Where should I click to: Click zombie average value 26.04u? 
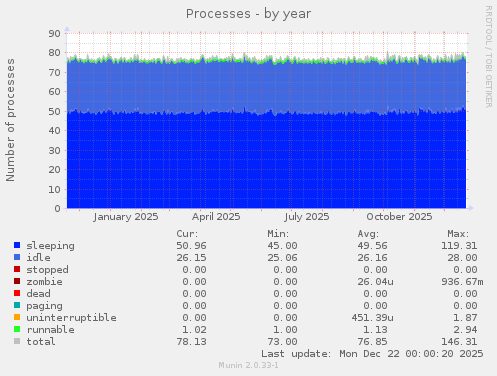[375, 282]
